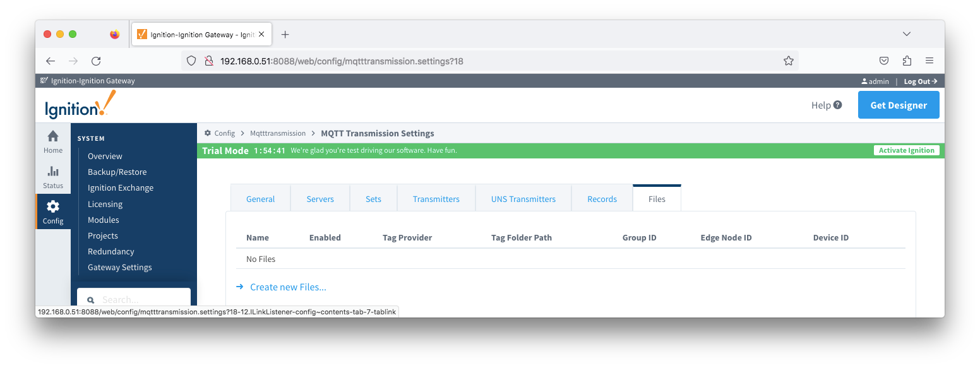Screen dimensions: 980x368
Task: Switch to the Records tab
Action: [x=602, y=199]
